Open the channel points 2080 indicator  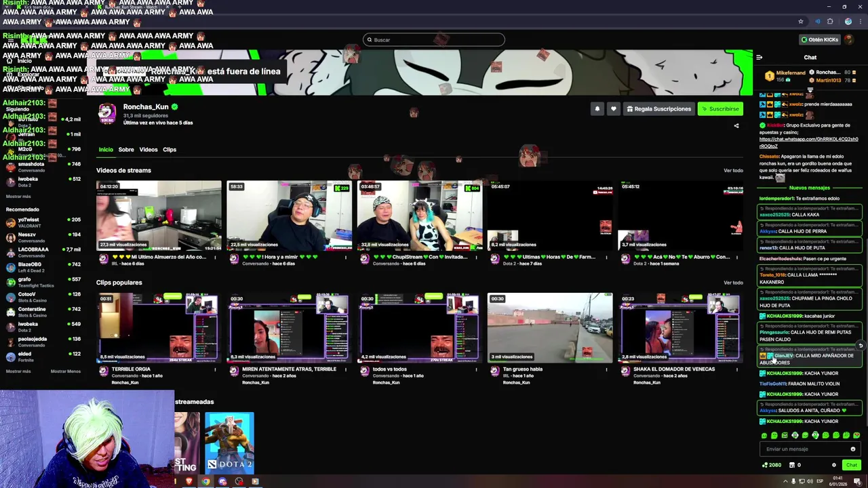pyautogui.click(x=772, y=465)
